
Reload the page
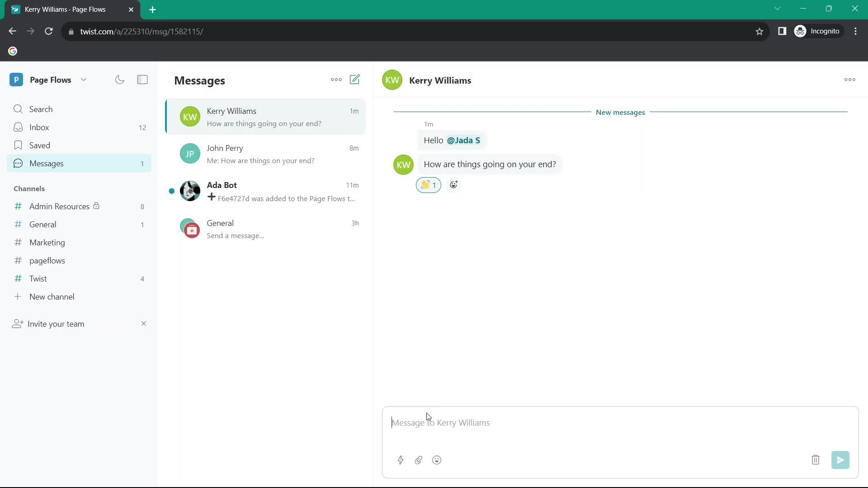49,31
